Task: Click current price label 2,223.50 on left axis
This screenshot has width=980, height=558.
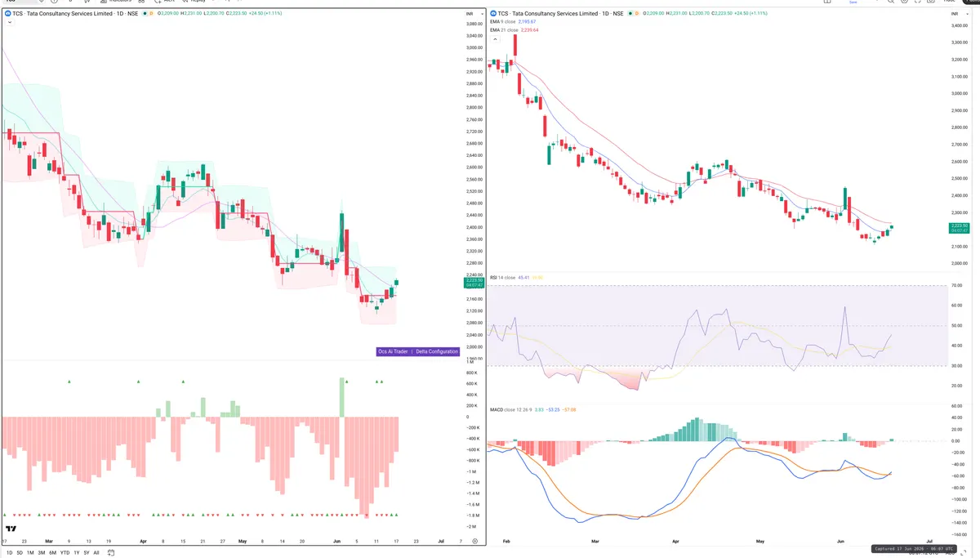Action: [x=474, y=283]
